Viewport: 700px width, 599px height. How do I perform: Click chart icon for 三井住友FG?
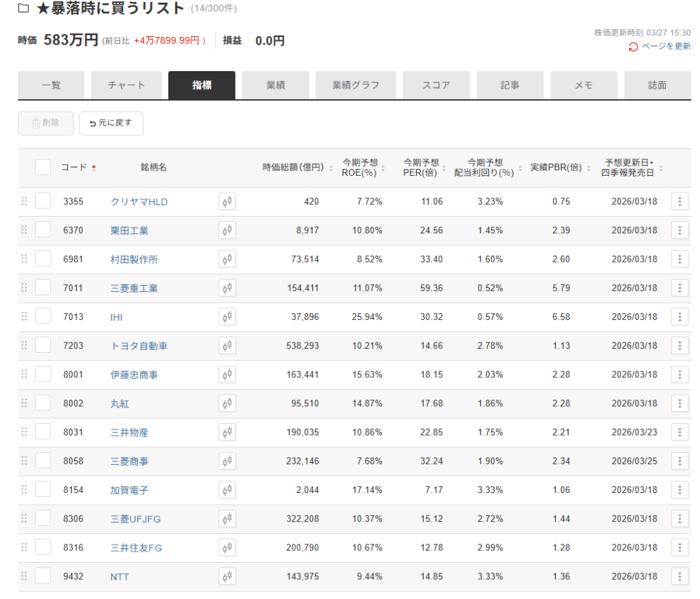(x=227, y=548)
